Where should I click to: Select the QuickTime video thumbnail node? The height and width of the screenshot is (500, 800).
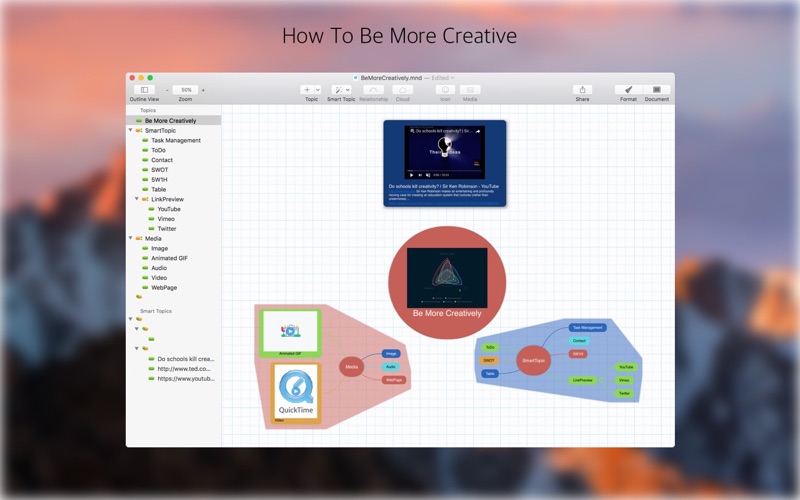coord(296,392)
